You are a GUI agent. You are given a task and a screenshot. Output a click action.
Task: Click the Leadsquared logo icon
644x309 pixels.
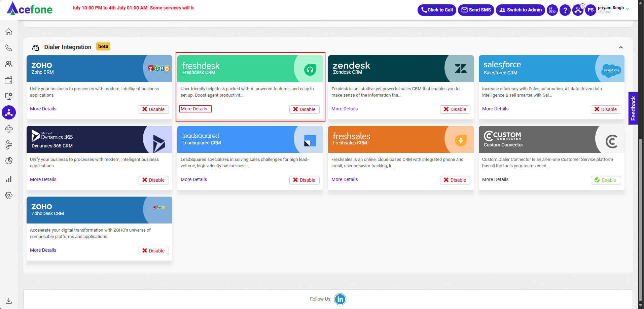[310, 140]
